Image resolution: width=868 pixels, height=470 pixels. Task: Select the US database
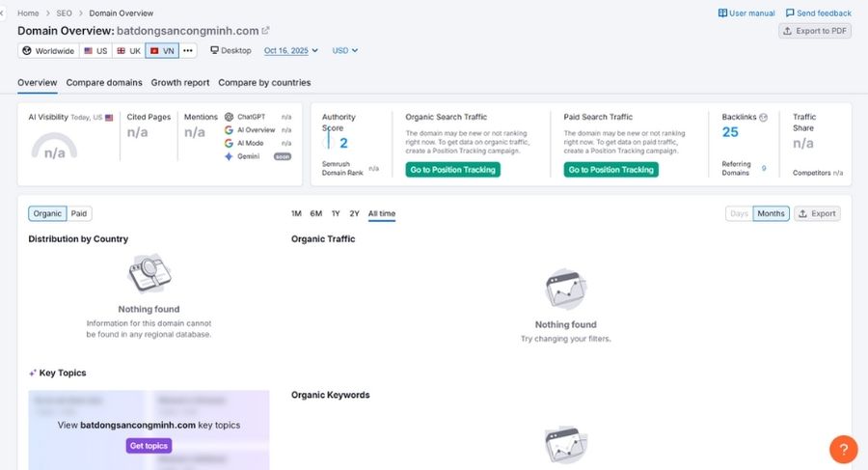tap(95, 50)
